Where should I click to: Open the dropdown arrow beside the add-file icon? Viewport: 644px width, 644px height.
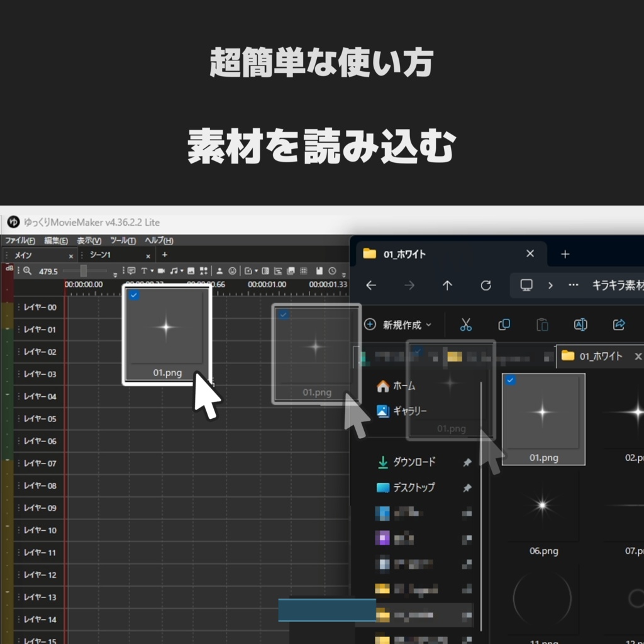tap(257, 270)
